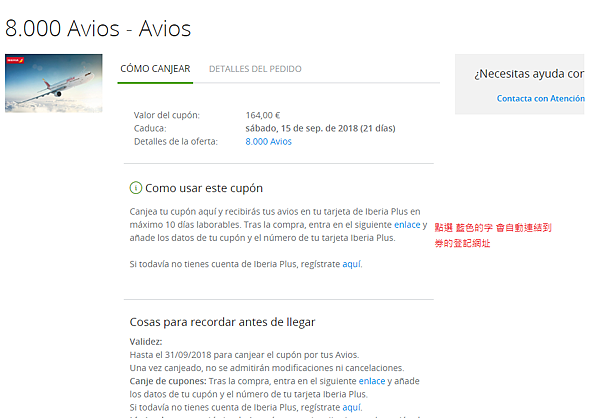Click the page title 8.000 Avios - Avios
The image size is (600, 418).
(98, 29)
